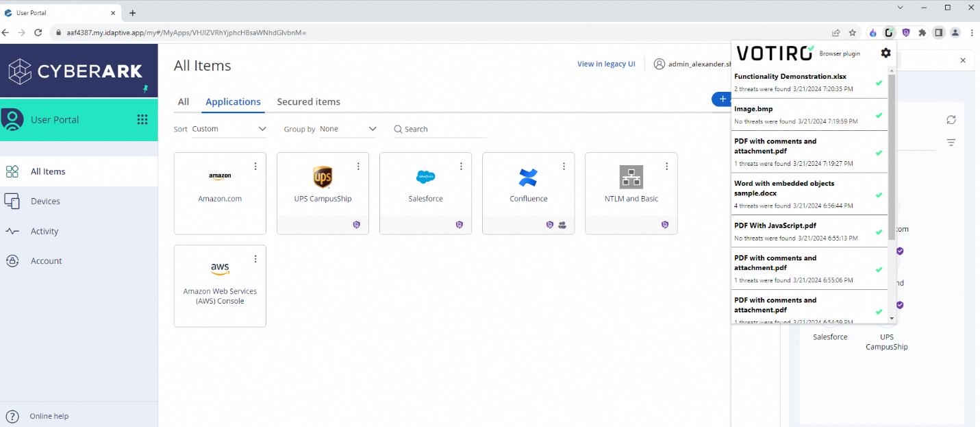Image resolution: width=980 pixels, height=427 pixels.
Task: Select PDF with comments entry from 7:19:27 PM
Action: click(x=809, y=151)
